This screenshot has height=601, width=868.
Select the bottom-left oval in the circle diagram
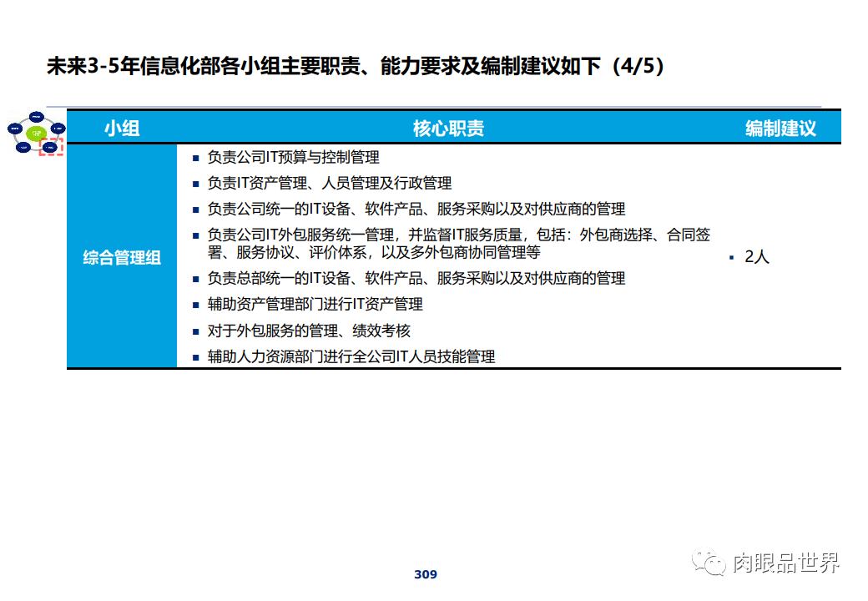click(24, 148)
